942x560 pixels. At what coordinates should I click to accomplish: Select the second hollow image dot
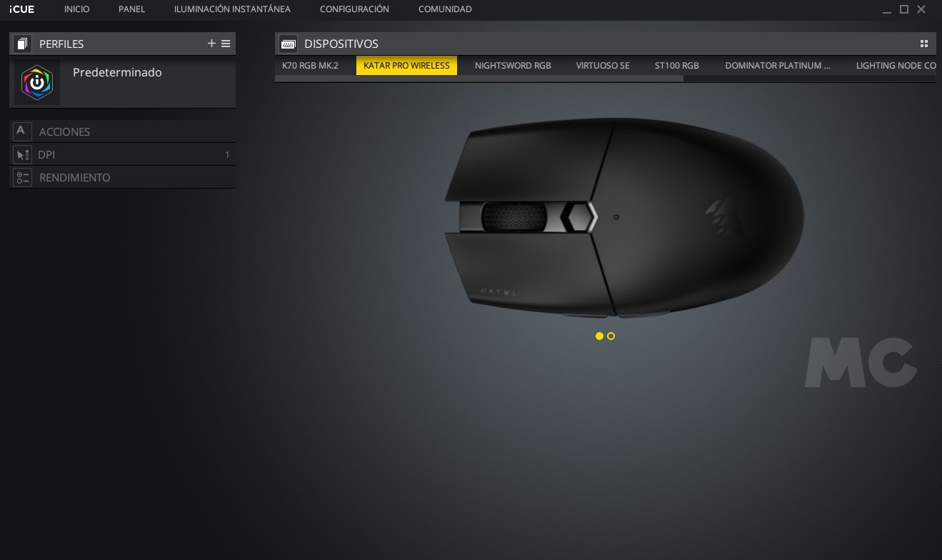(x=611, y=336)
